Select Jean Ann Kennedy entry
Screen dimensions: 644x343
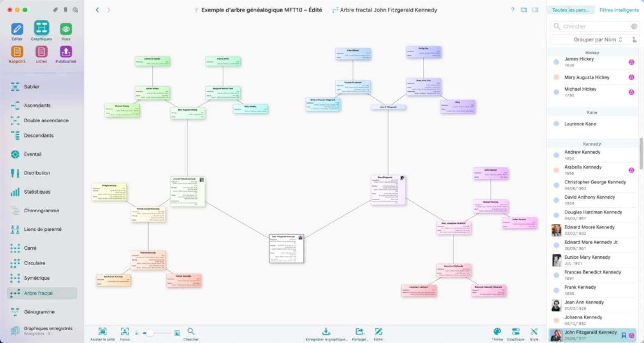coord(593,305)
